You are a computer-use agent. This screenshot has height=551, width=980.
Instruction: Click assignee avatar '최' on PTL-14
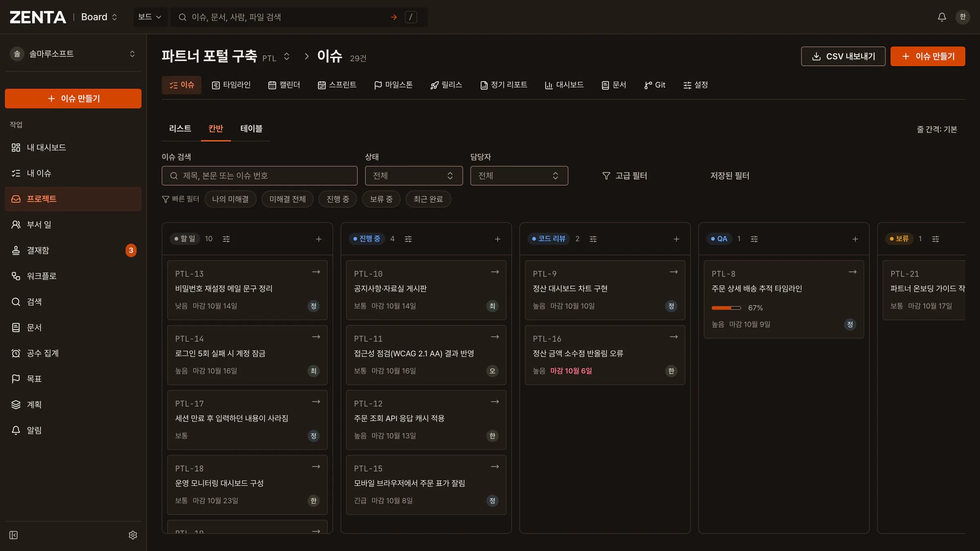click(x=314, y=371)
